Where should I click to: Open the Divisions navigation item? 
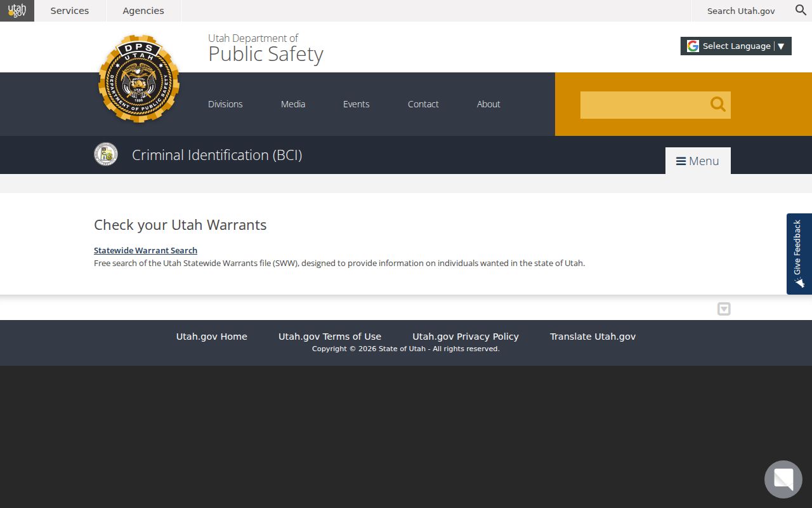pyautogui.click(x=225, y=104)
